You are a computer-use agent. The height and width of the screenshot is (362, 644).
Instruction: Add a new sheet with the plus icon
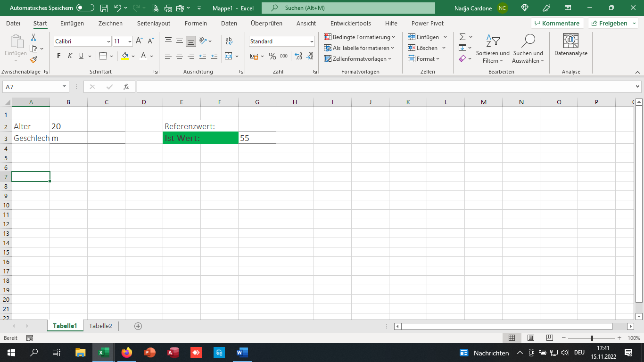pyautogui.click(x=138, y=326)
